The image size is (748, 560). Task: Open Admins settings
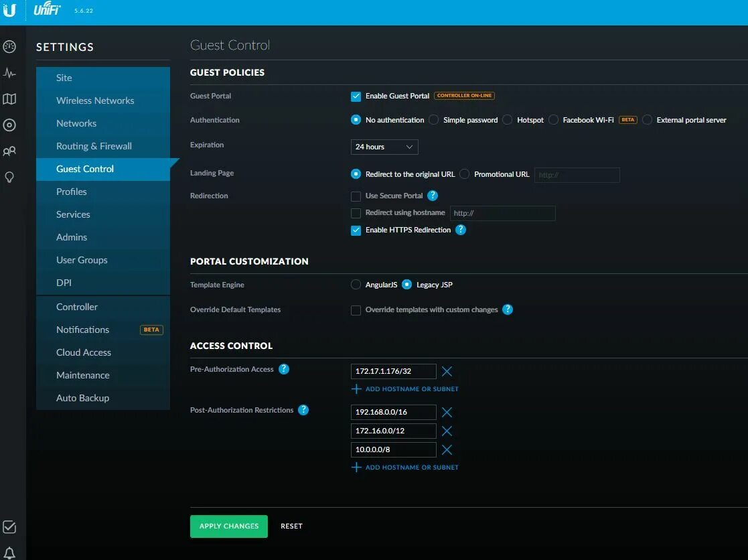(103, 237)
